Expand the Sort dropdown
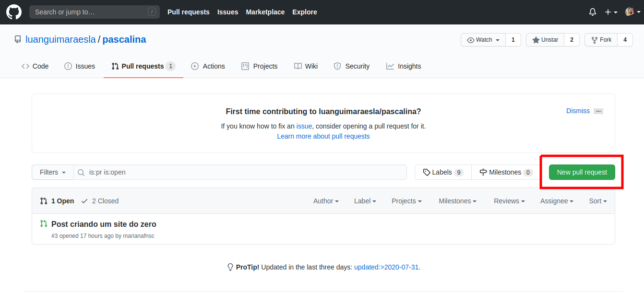Image resolution: width=644 pixels, height=293 pixels. point(598,201)
